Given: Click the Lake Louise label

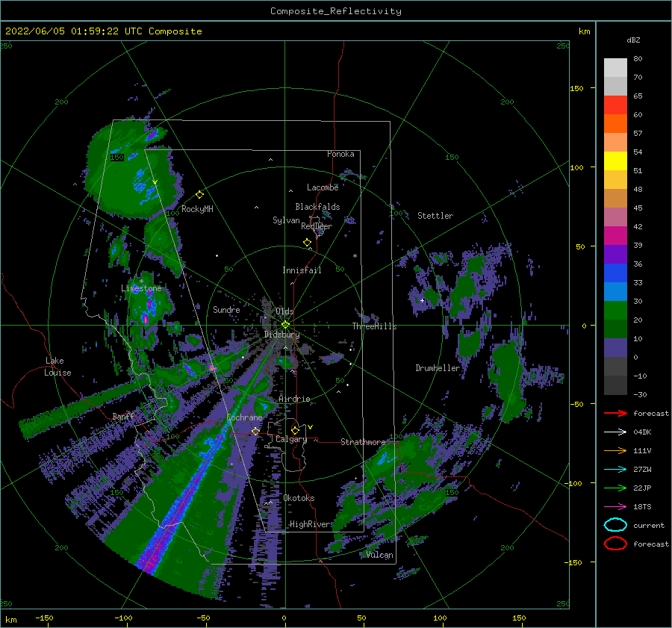Looking at the screenshot, I should coord(58,367).
